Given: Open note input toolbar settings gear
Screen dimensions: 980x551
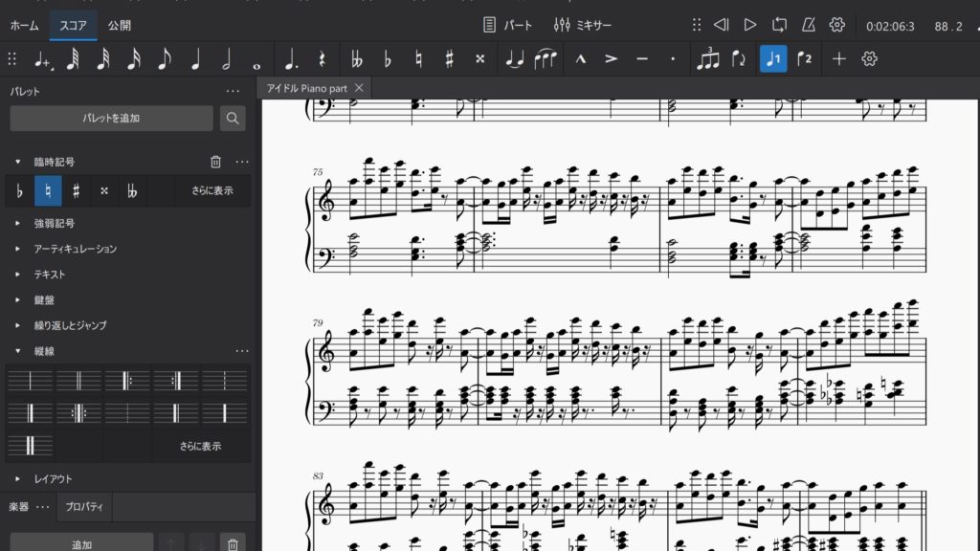Looking at the screenshot, I should 869,58.
